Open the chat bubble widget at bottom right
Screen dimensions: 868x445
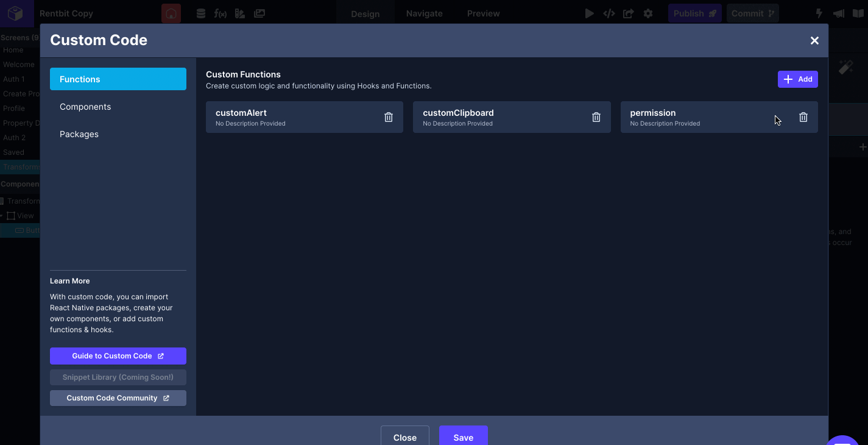point(843,440)
